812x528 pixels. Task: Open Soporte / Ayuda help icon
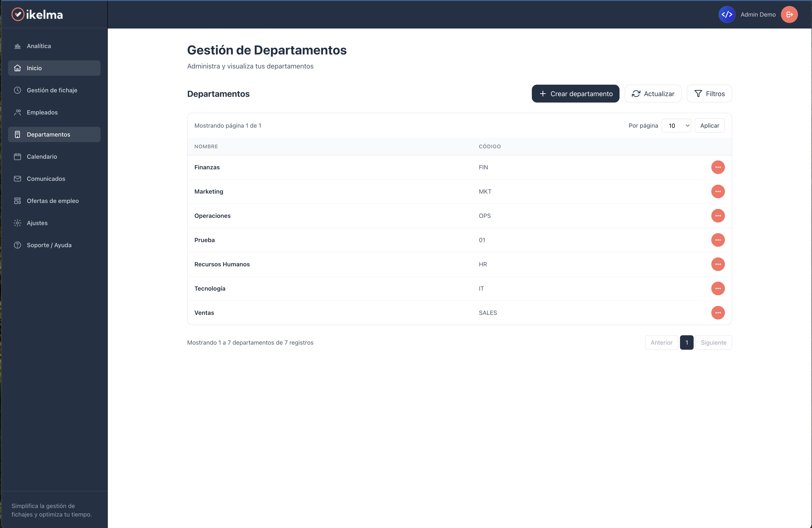pyautogui.click(x=18, y=245)
